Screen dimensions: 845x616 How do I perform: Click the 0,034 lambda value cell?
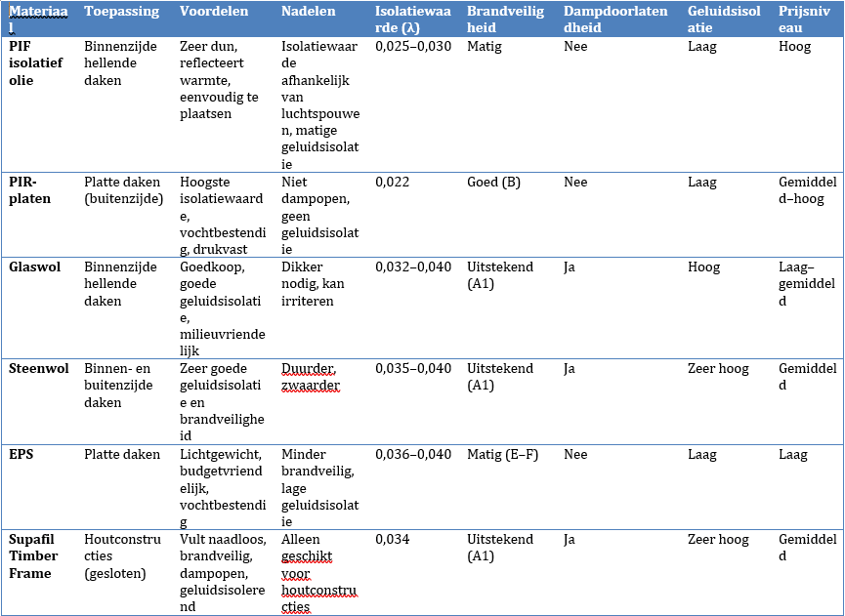[392, 540]
